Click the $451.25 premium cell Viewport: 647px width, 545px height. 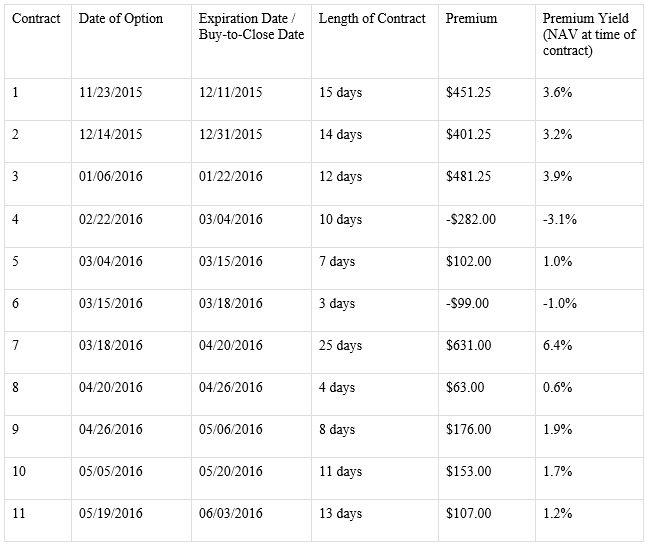tap(468, 93)
